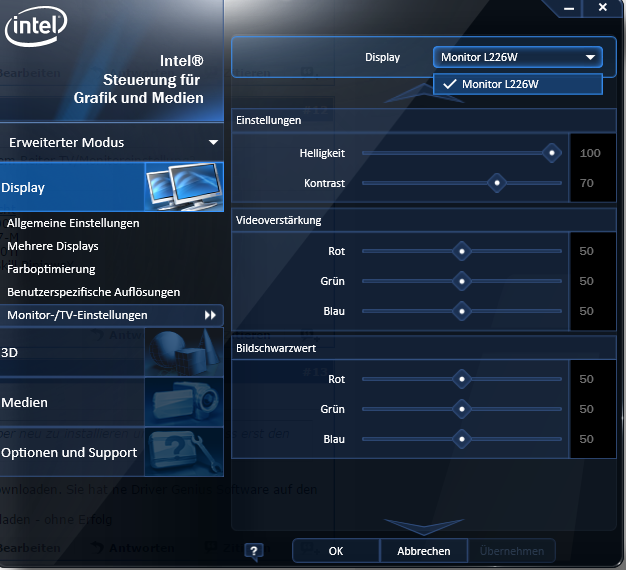Open the Erweiterter Modus dropdown
The image size is (626, 570).
111,142
